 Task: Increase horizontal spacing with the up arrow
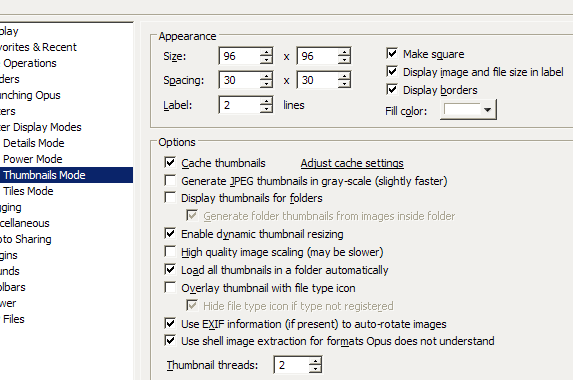click(x=266, y=76)
